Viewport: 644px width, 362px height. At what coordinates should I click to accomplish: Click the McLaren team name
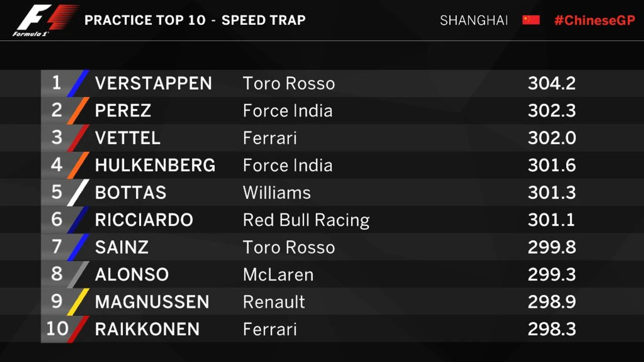point(278,275)
